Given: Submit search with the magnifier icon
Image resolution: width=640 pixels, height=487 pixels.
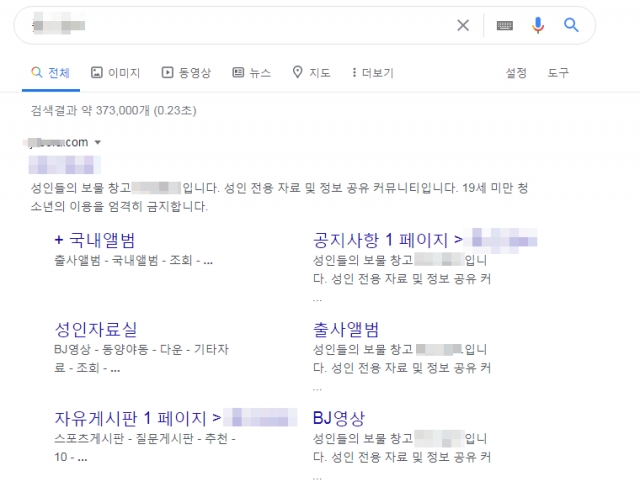Looking at the screenshot, I should (x=571, y=25).
